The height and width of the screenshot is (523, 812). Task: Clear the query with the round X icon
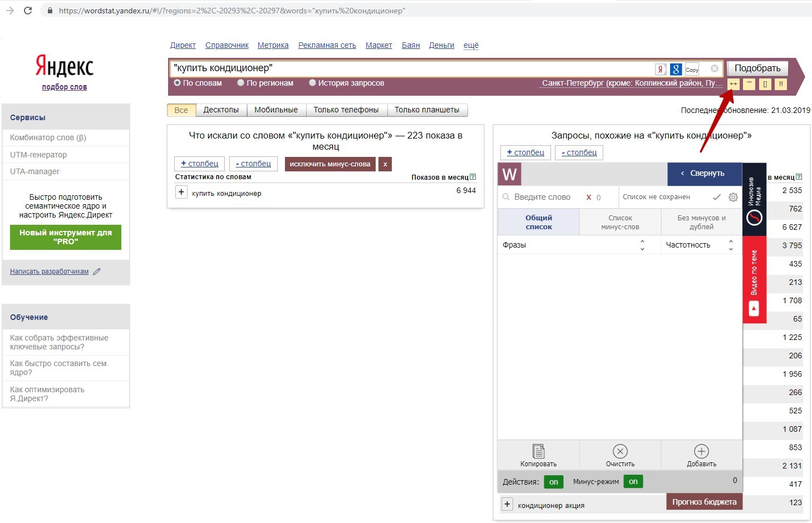click(715, 68)
